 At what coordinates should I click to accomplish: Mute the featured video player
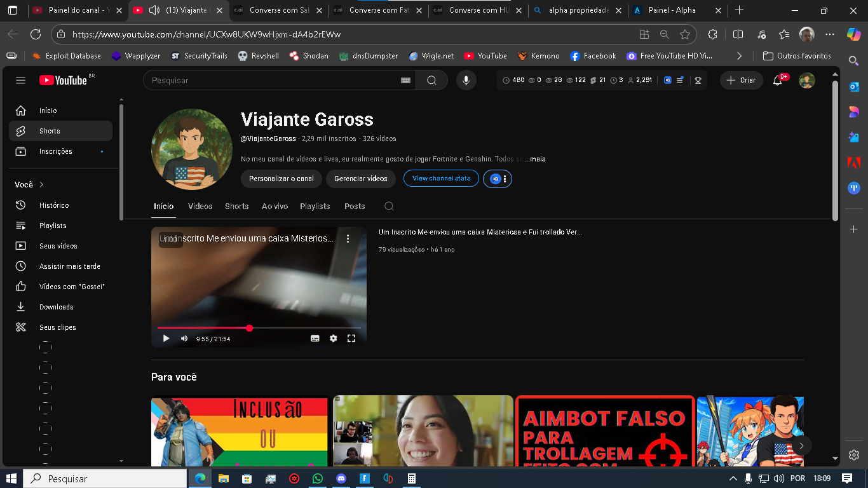[184, 339]
